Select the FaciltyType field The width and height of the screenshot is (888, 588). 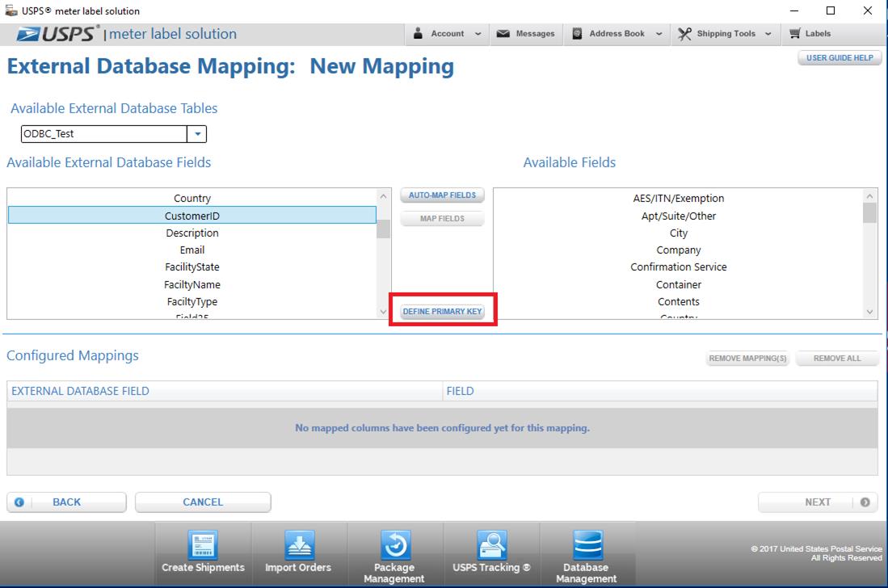(192, 301)
